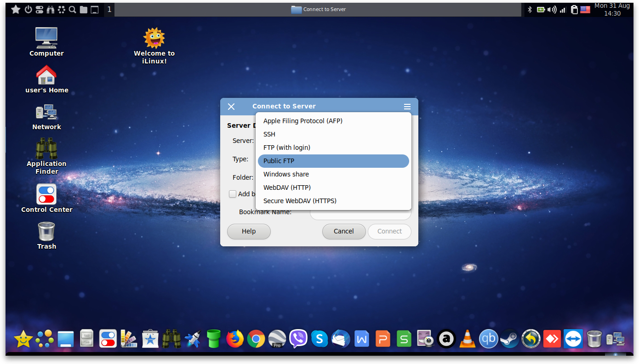Open user's Home folder icon
This screenshot has height=364, width=639.
[46, 79]
